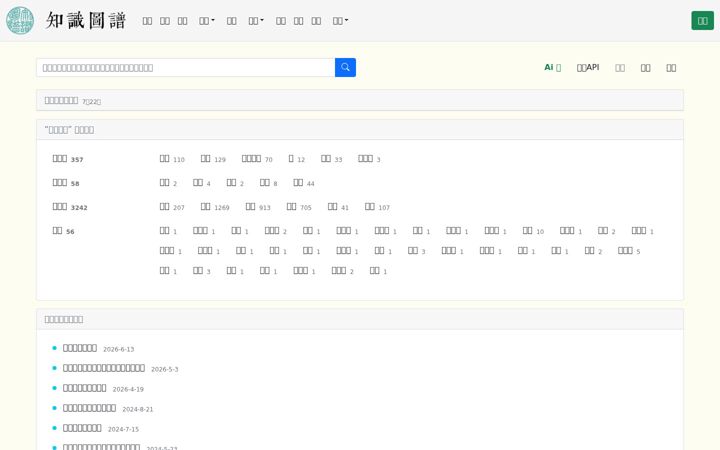720x450 pixels.
Task: Open the link ending in API
Action: pos(588,68)
